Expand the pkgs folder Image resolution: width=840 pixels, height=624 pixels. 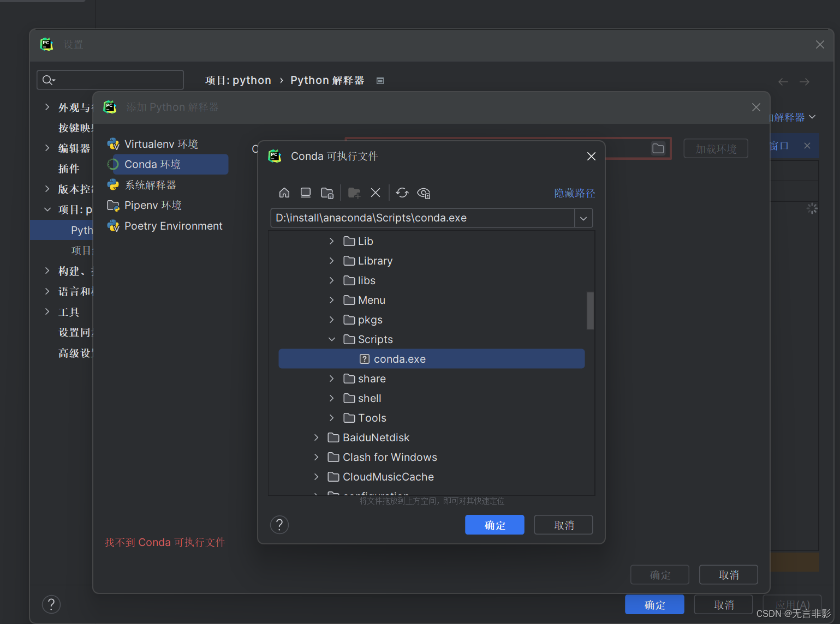[331, 320]
